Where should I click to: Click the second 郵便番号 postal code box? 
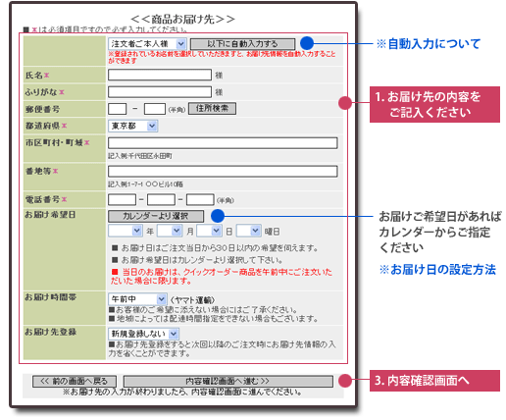155,109
